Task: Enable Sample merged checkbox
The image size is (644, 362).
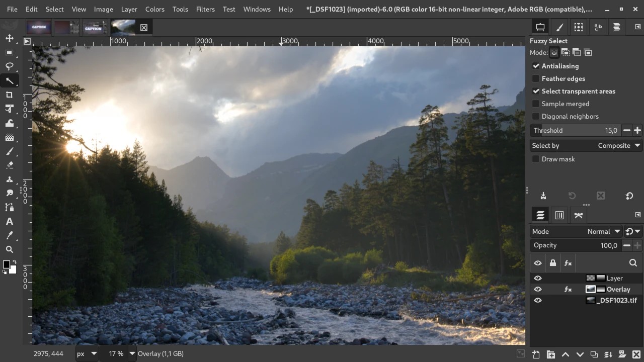Action: point(536,104)
